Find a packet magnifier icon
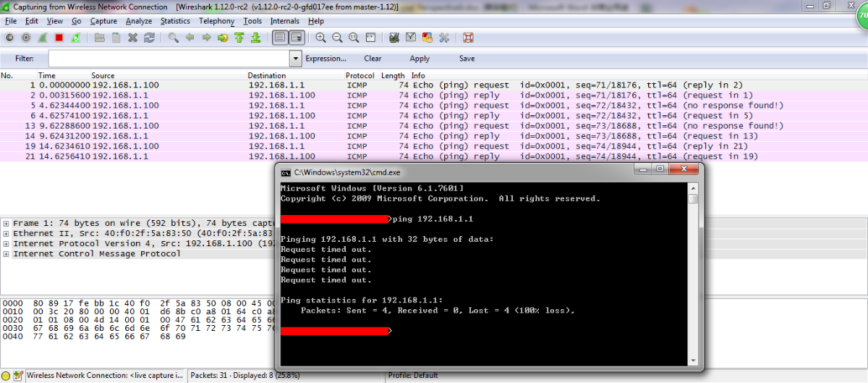This screenshot has height=383, width=868. (174, 37)
